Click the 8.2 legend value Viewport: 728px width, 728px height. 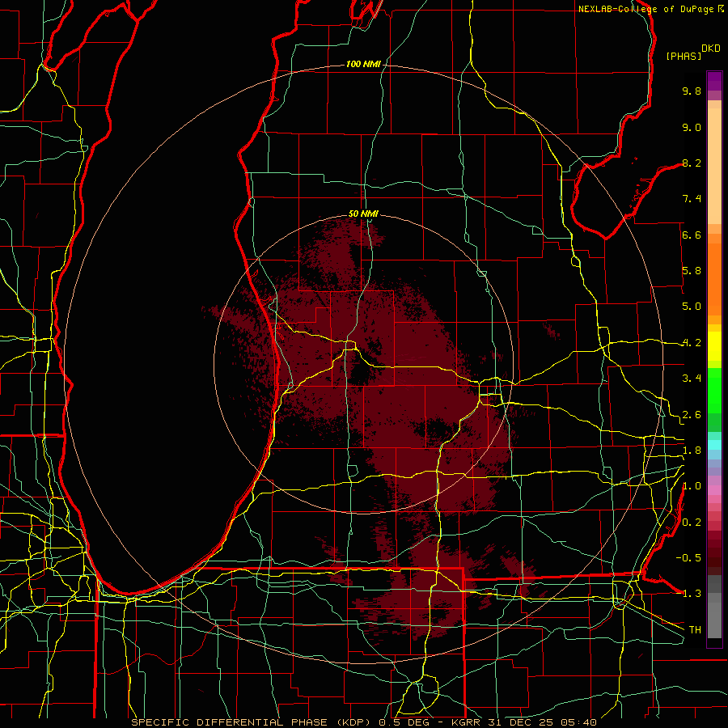(692, 163)
